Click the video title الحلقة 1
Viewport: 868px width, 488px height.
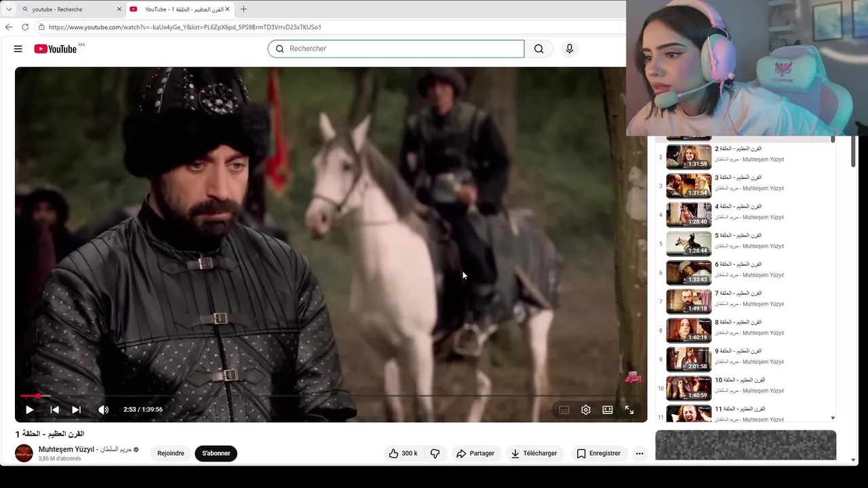click(x=50, y=434)
